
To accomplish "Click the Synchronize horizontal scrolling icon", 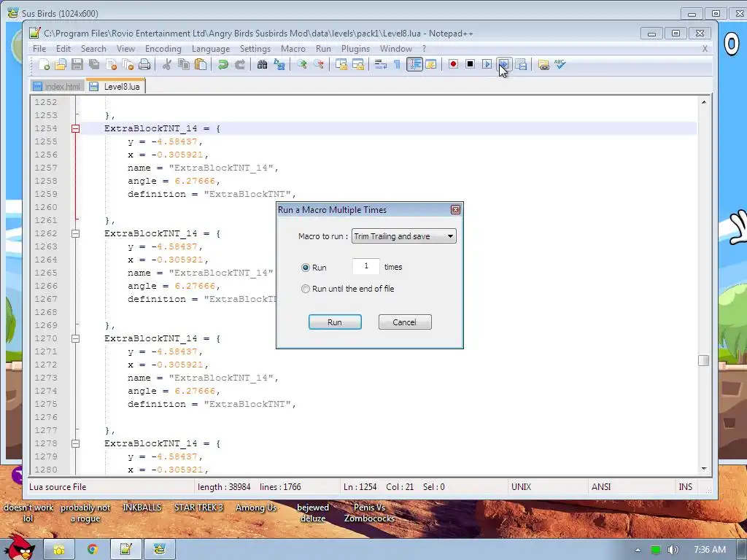I will pos(357,64).
